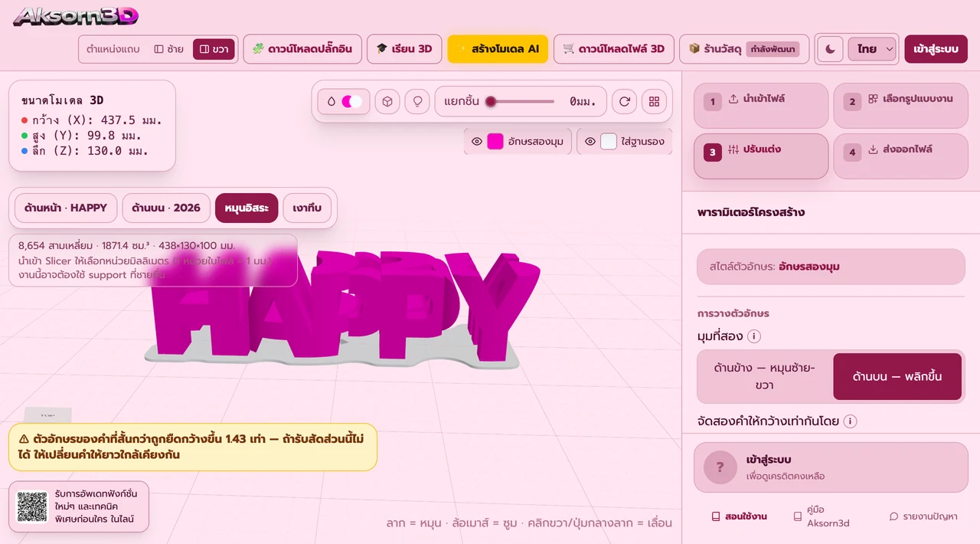The width and height of the screenshot is (980, 544).
Task: Choose ด้านข้าง — หมุนซ้าย-ขวา option
Action: tap(765, 376)
